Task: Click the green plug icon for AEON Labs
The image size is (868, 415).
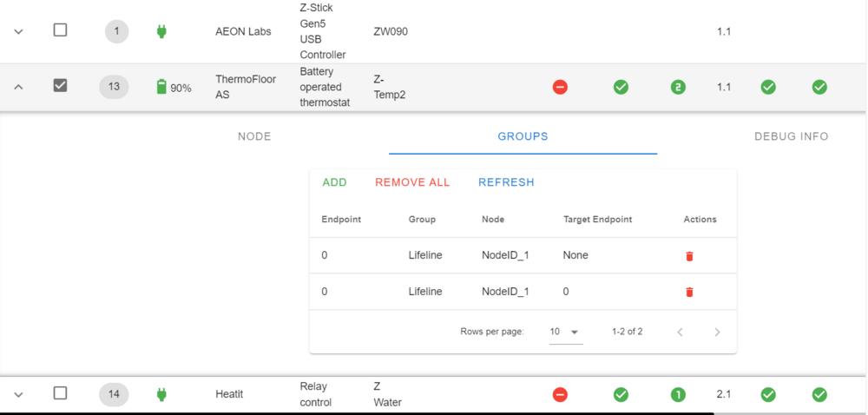Action: pos(161,32)
